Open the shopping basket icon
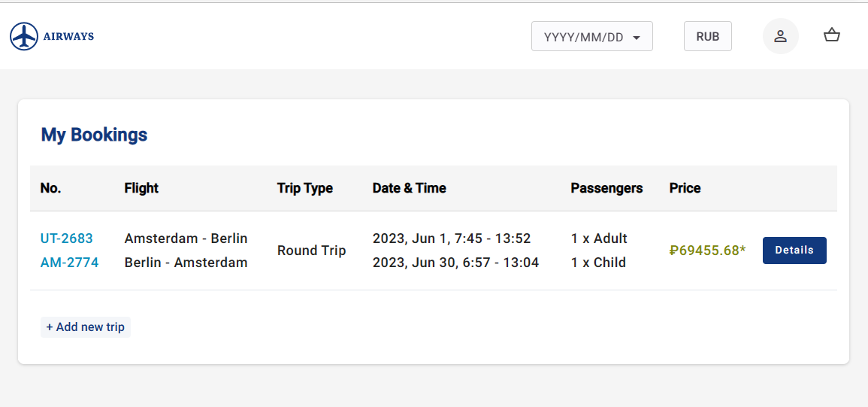Screen dimensions: 868x407 831,35
